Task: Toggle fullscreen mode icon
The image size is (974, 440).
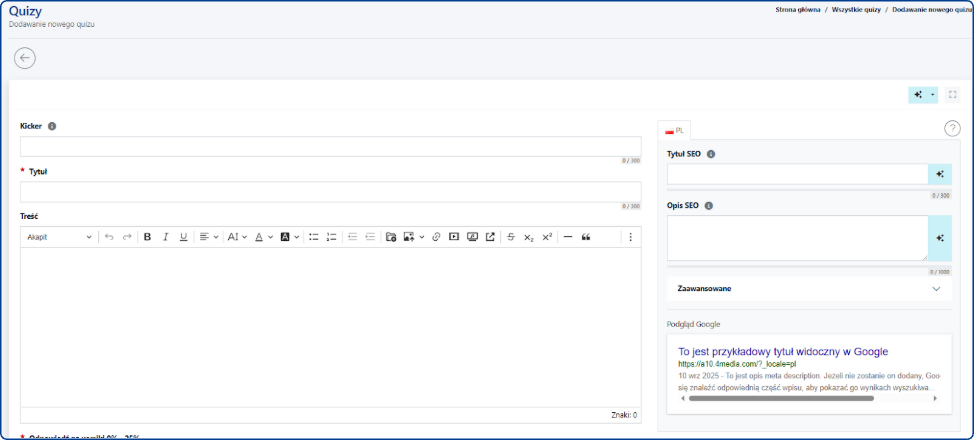Action: click(x=952, y=95)
